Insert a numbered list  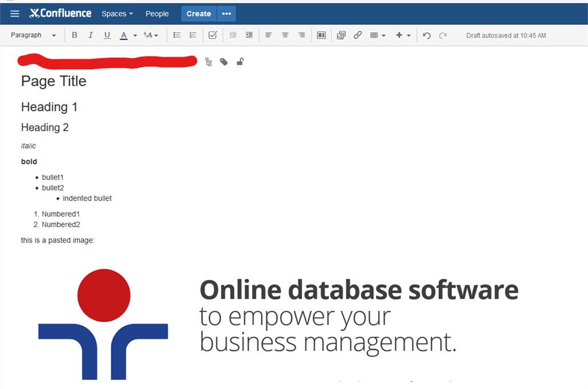point(193,35)
